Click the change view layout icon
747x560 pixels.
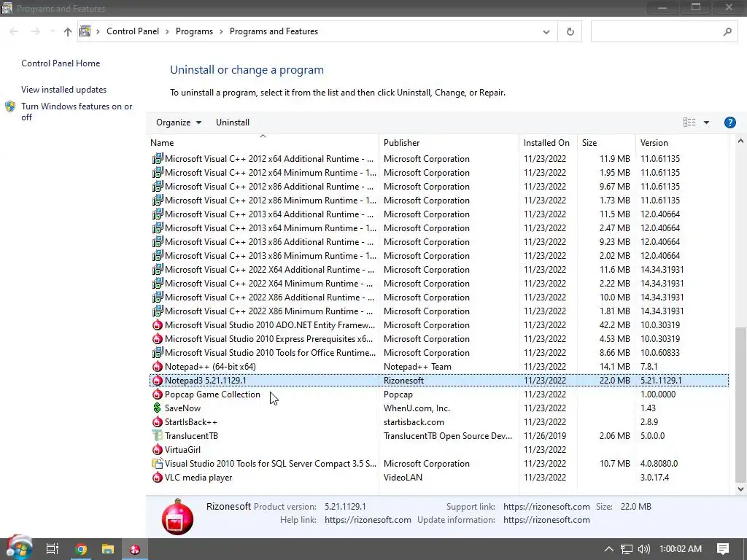point(689,122)
